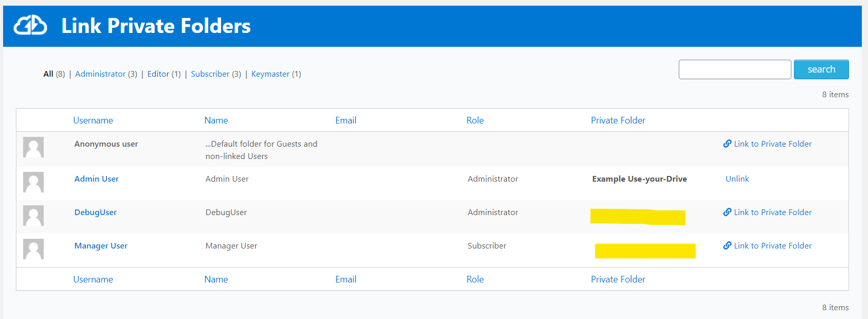Screen dimensions: 868x319
Task: Sort by Role in the table footer
Action: 475,279
